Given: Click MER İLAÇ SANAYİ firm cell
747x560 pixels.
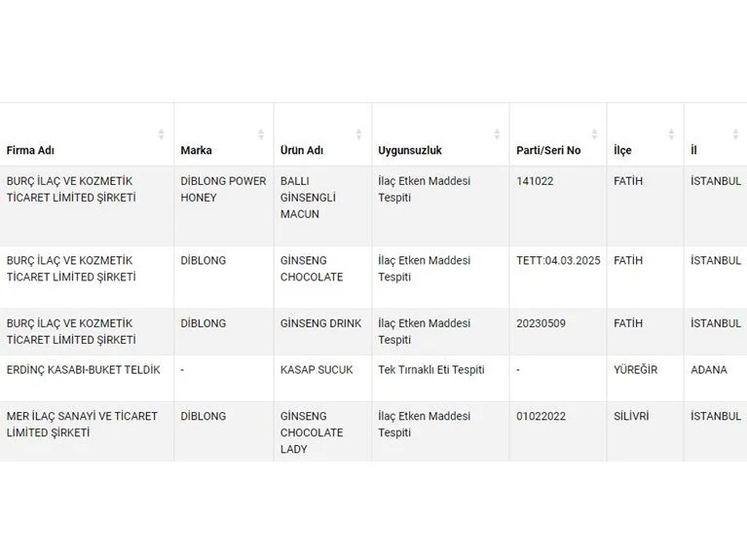Looking at the screenshot, I should tap(82, 425).
